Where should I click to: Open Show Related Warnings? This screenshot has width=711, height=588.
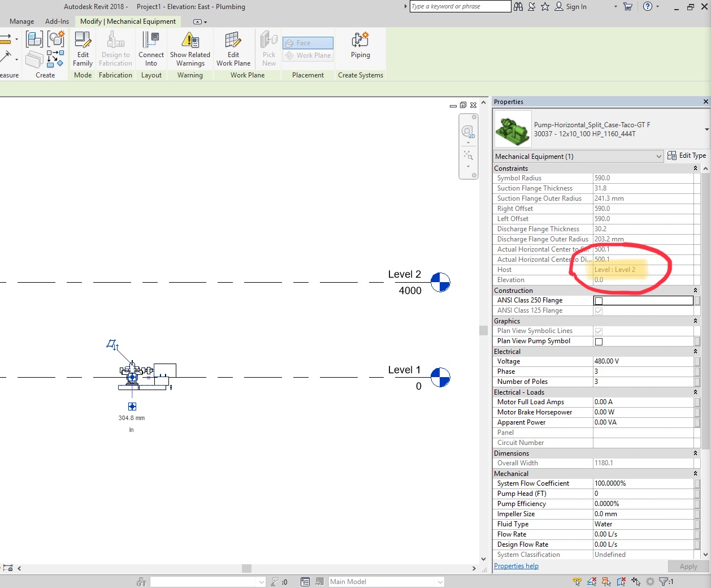[x=190, y=48]
